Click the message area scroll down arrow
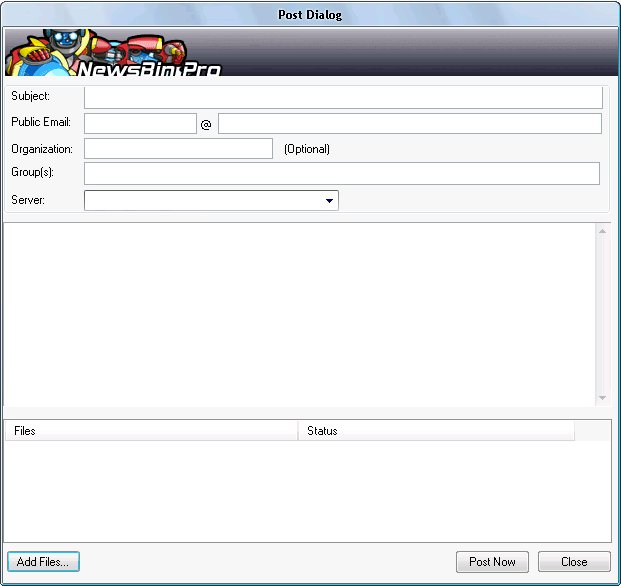Viewport: 621px width, 586px height. tap(602, 398)
